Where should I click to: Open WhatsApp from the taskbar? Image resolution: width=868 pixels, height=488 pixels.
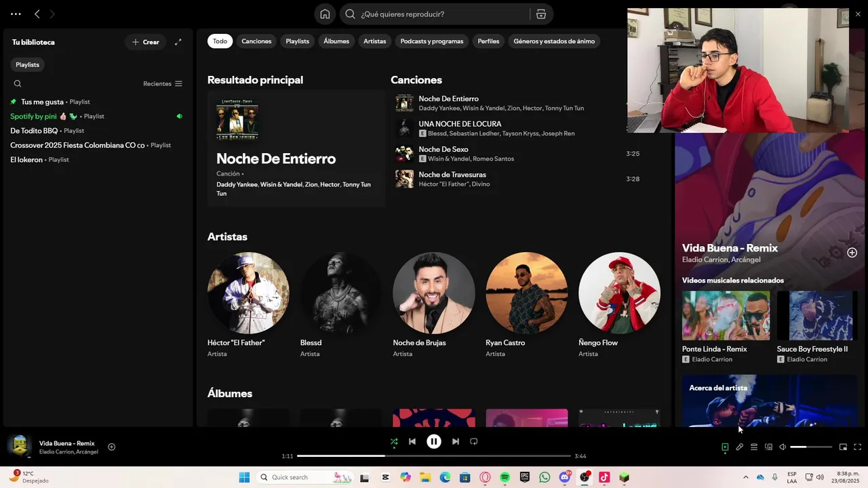click(x=545, y=477)
